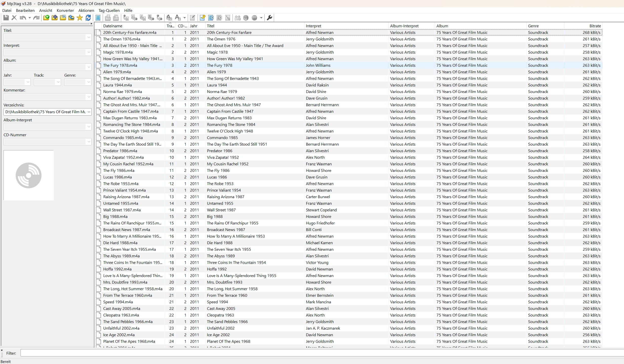Viewport: 624px width, 364px height.
Task: Click the Load playlist folder icon
Action: (x=63, y=18)
